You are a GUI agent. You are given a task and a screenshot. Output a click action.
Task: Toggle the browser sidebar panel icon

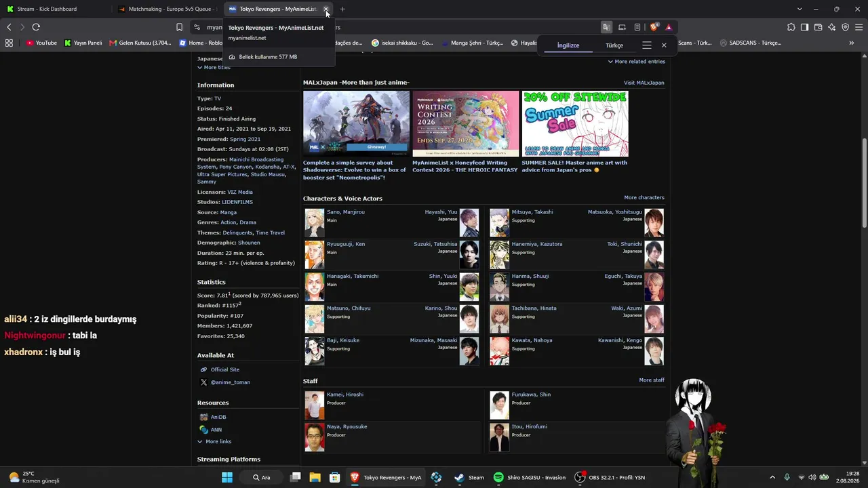804,27
